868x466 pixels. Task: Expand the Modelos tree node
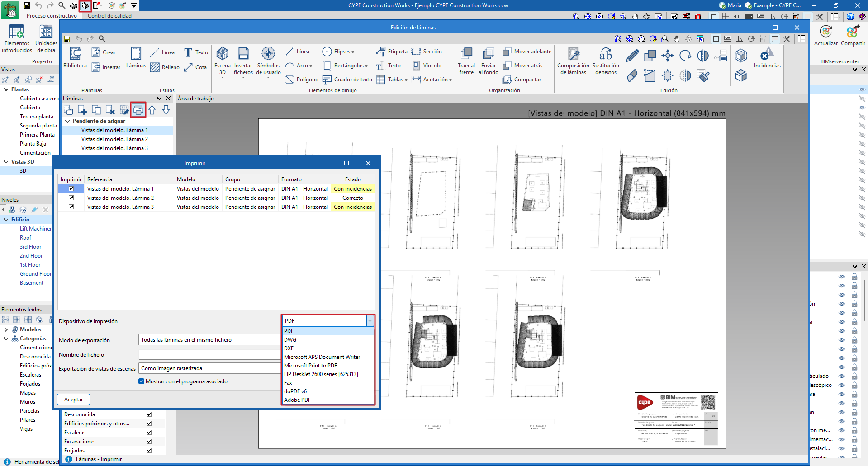6,329
